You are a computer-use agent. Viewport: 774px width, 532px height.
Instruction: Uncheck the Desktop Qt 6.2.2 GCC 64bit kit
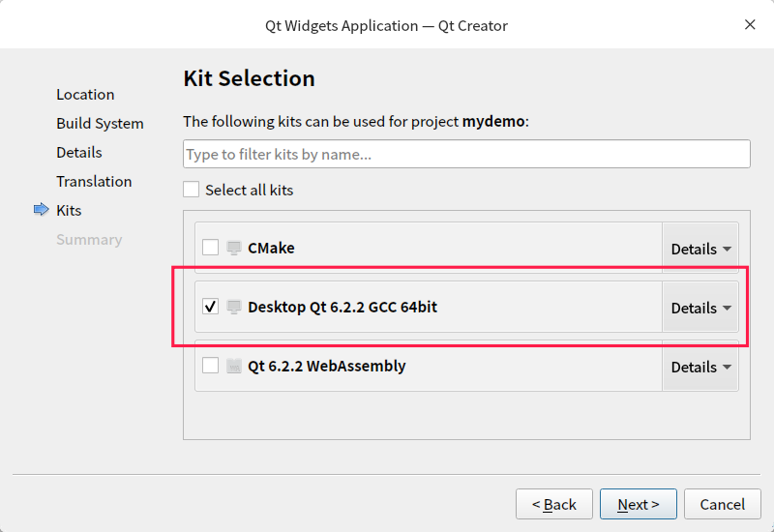click(x=210, y=307)
